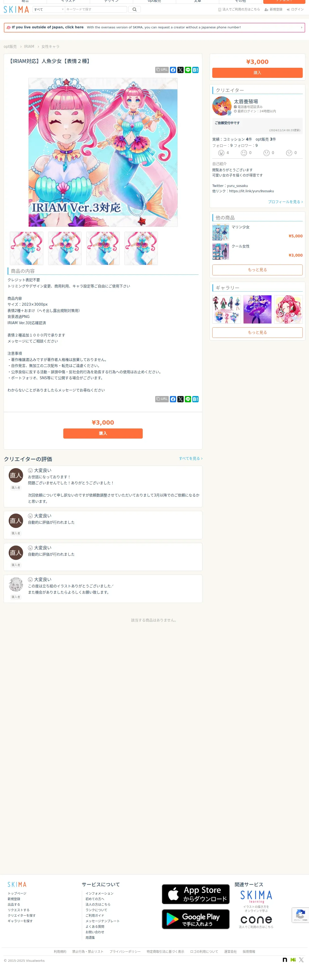This screenshot has height=980, width=309.
Task: Share on X using top share icon
Action: click(x=180, y=70)
